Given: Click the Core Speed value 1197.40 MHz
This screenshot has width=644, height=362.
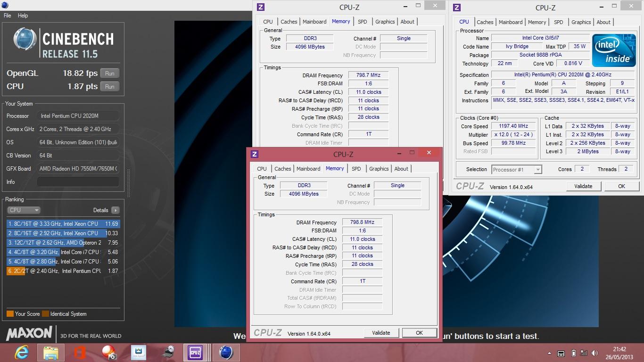Looking at the screenshot, I should [513, 126].
